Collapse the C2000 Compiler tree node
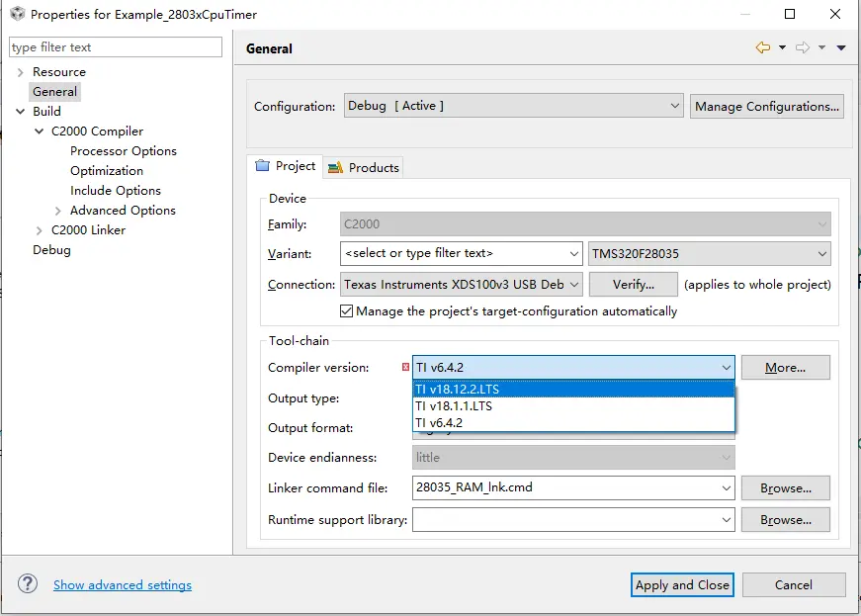Viewport: 861px width, 616px height. coord(40,132)
